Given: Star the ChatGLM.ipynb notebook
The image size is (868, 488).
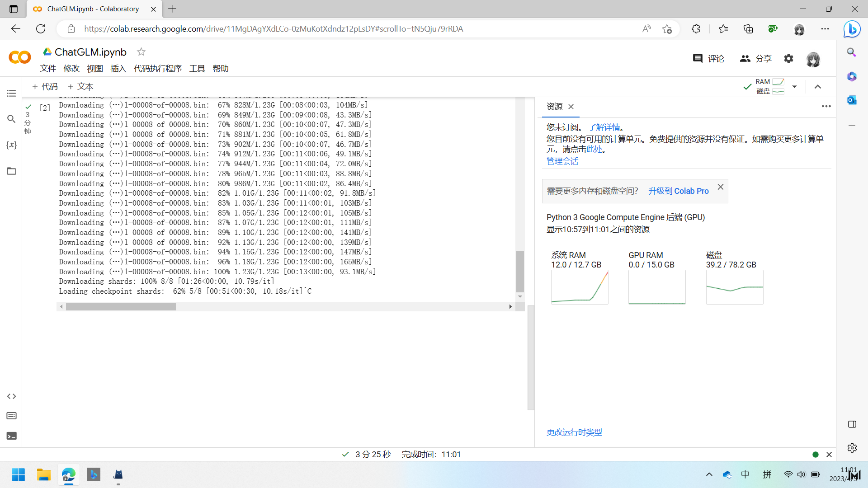Looking at the screenshot, I should coord(141,52).
